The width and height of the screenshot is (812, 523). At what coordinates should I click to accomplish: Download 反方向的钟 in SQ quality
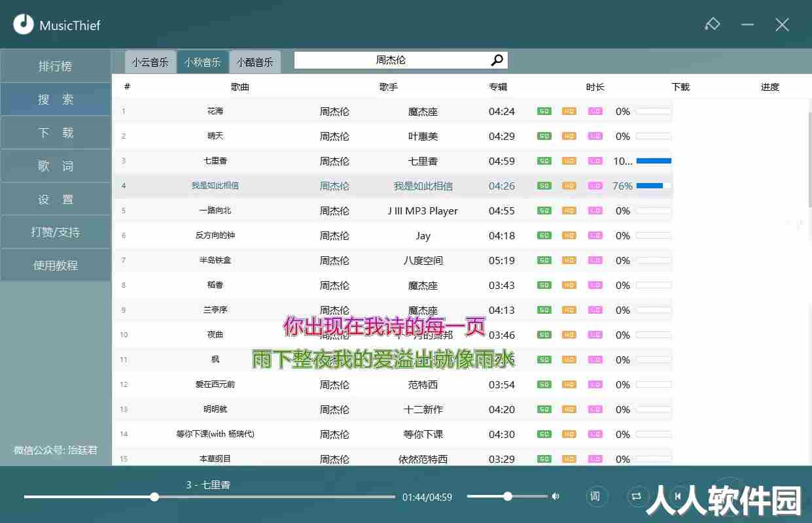(544, 235)
